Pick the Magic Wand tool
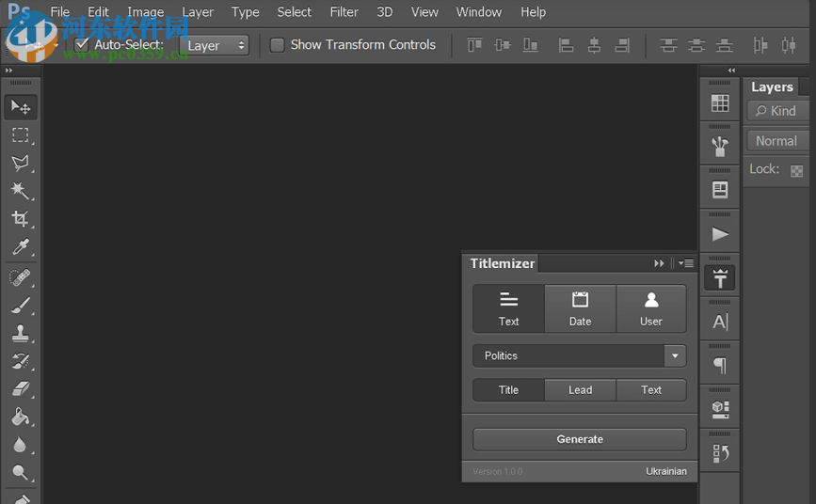 coord(21,191)
